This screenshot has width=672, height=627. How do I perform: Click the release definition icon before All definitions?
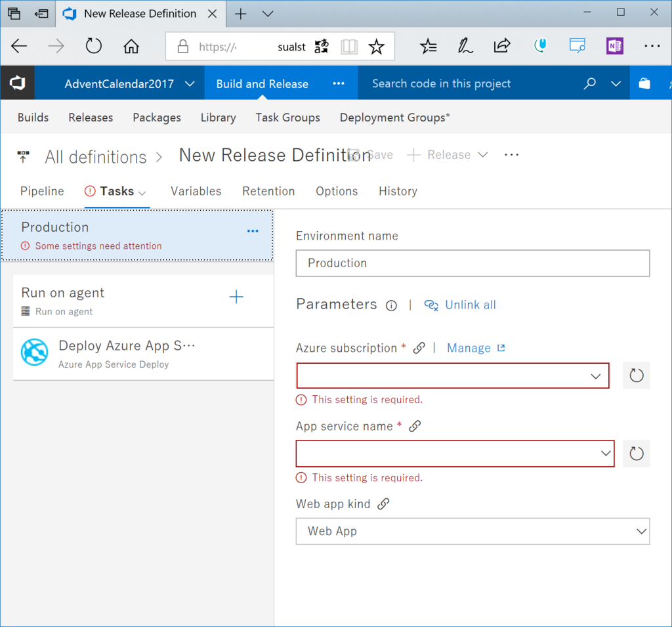tap(23, 156)
